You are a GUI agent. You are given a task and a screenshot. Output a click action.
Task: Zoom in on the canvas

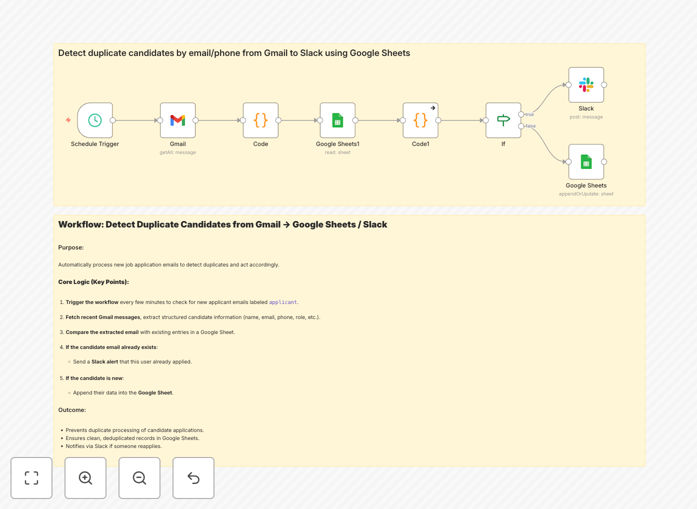pos(85,478)
